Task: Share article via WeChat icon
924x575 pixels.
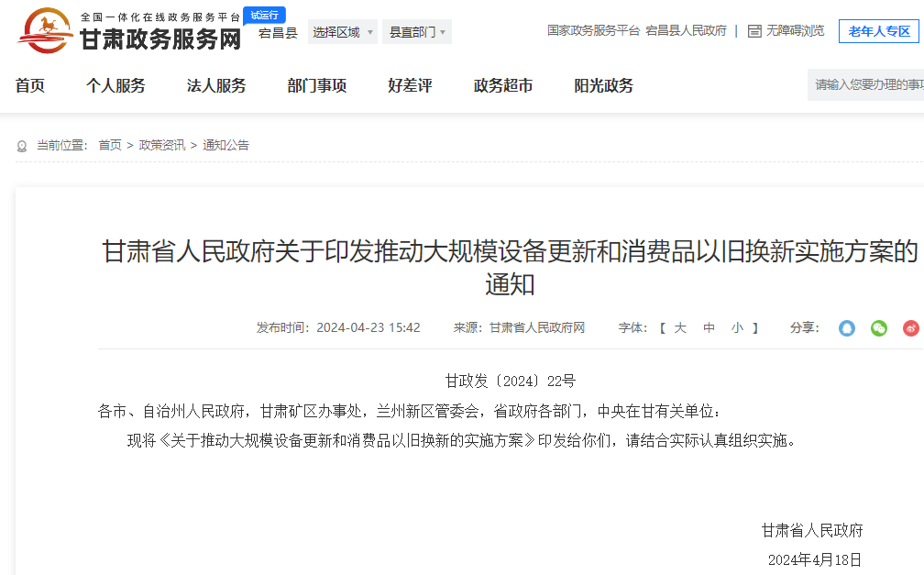Action: 879,328
